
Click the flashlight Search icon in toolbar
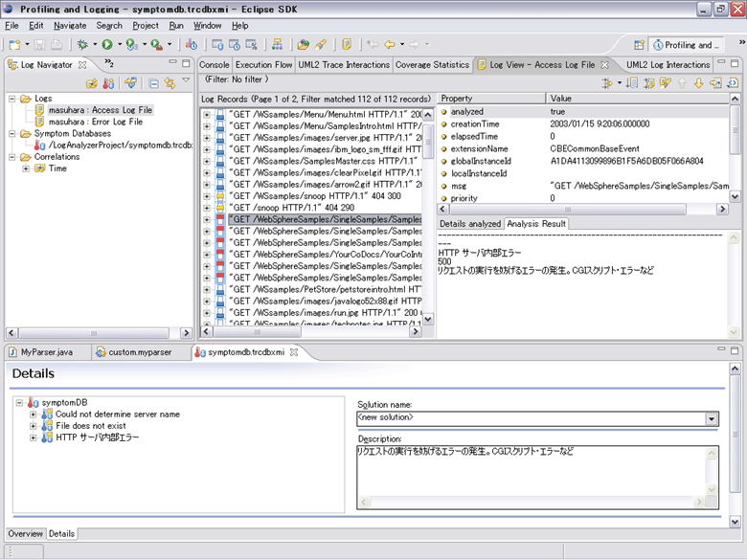coord(321,45)
